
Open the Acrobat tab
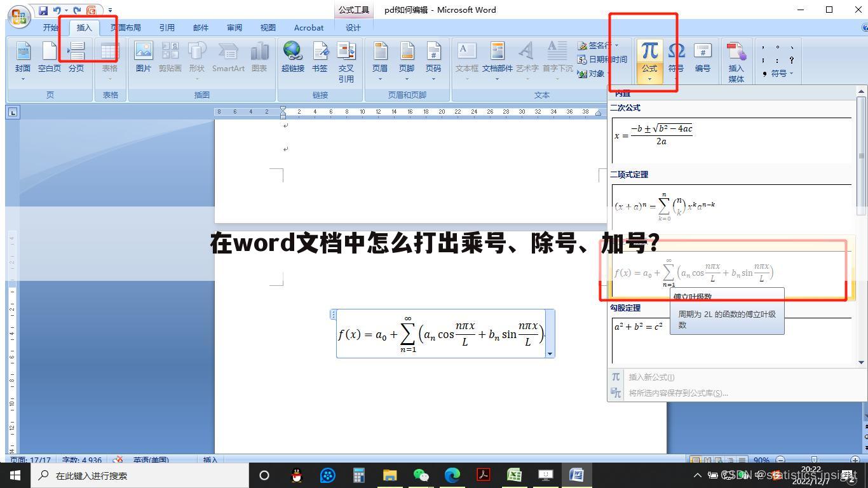point(309,27)
